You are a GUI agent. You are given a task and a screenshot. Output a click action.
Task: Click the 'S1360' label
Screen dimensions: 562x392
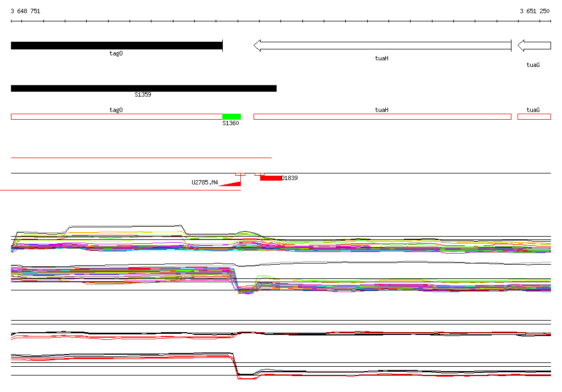231,123
